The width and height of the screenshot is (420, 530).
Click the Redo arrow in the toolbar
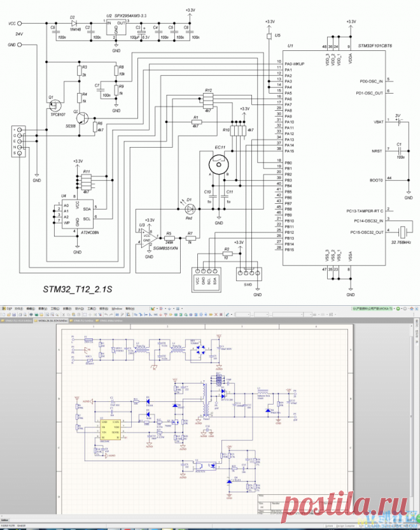(x=111, y=314)
